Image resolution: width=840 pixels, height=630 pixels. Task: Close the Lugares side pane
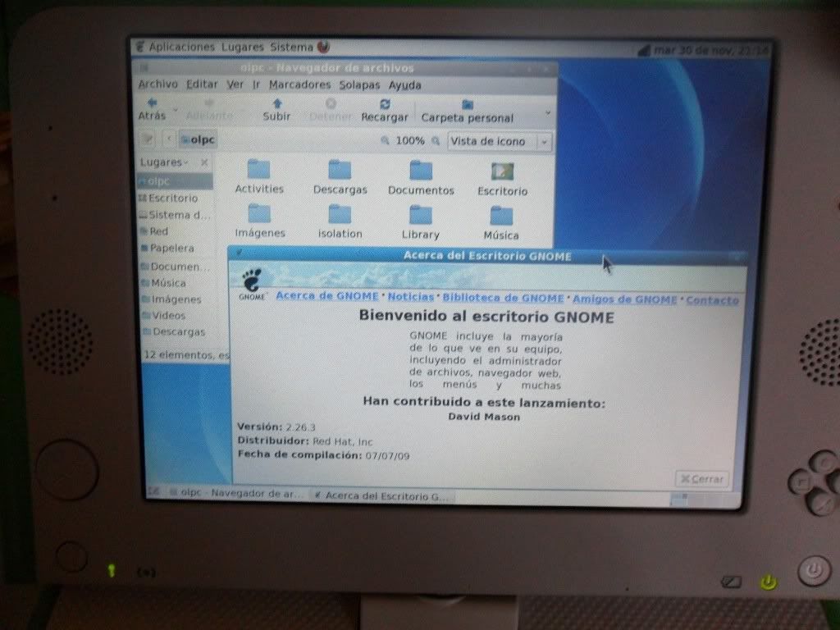(204, 162)
